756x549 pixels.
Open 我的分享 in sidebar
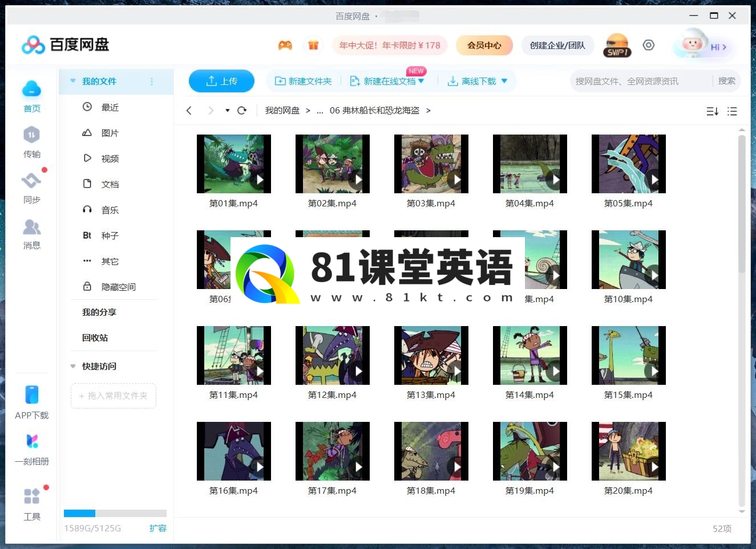pyautogui.click(x=99, y=312)
